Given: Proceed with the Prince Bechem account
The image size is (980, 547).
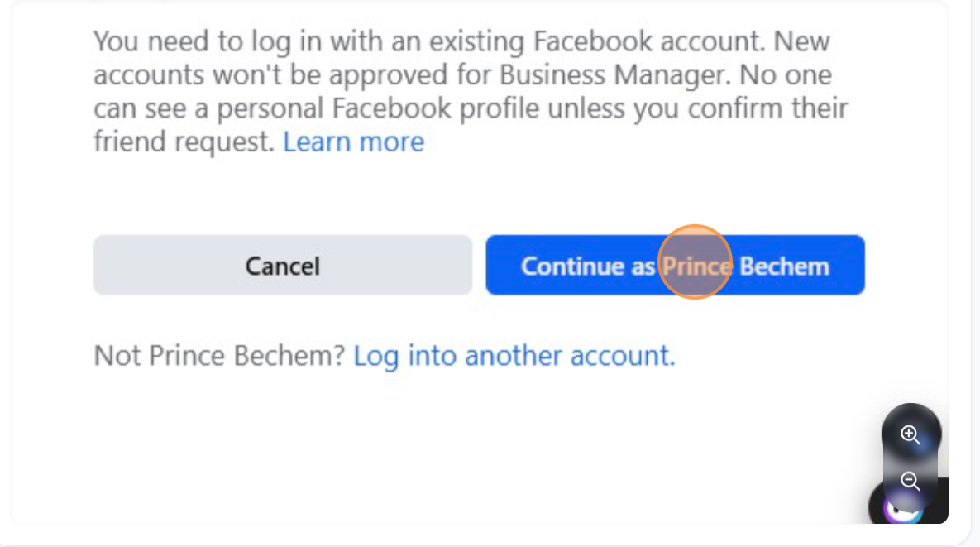Looking at the screenshot, I should 675,266.
